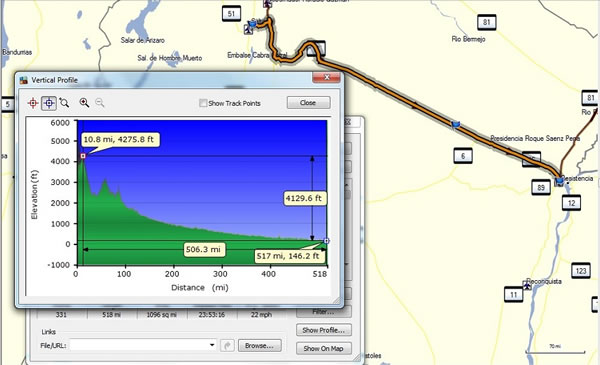Click the zoom in magnifier icon

pyautogui.click(x=84, y=103)
